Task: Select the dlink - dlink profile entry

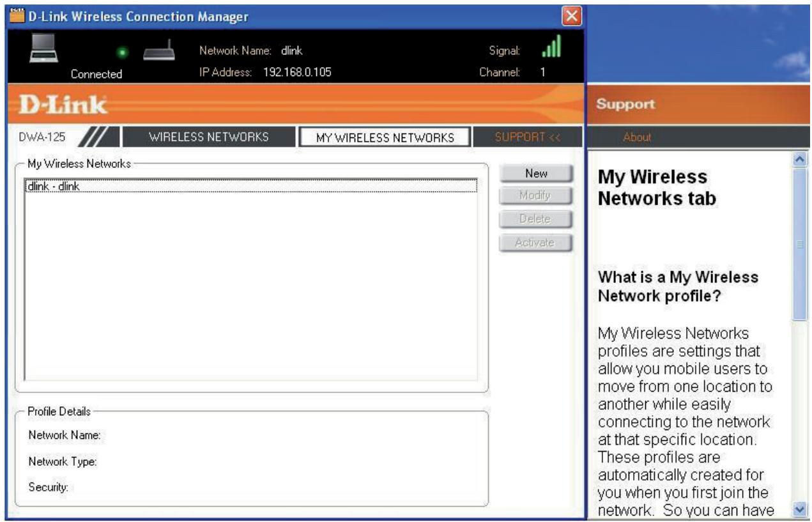Action: (251, 187)
